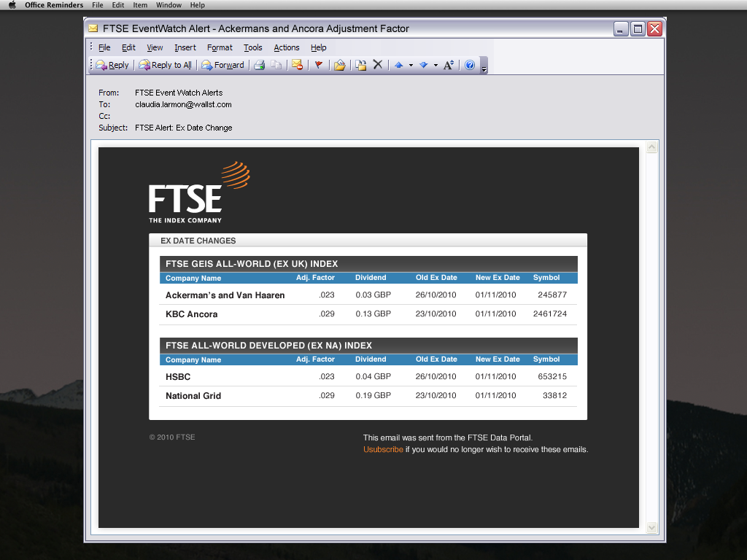747x560 pixels.
Task: Select the HSBC company name
Action: [178, 377]
